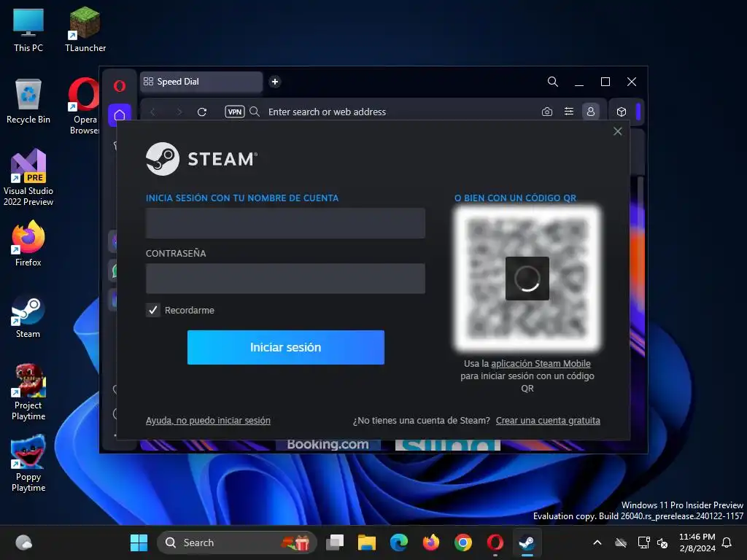747x560 pixels.
Task: Expand the hidden system tray icons
Action: [597, 542]
